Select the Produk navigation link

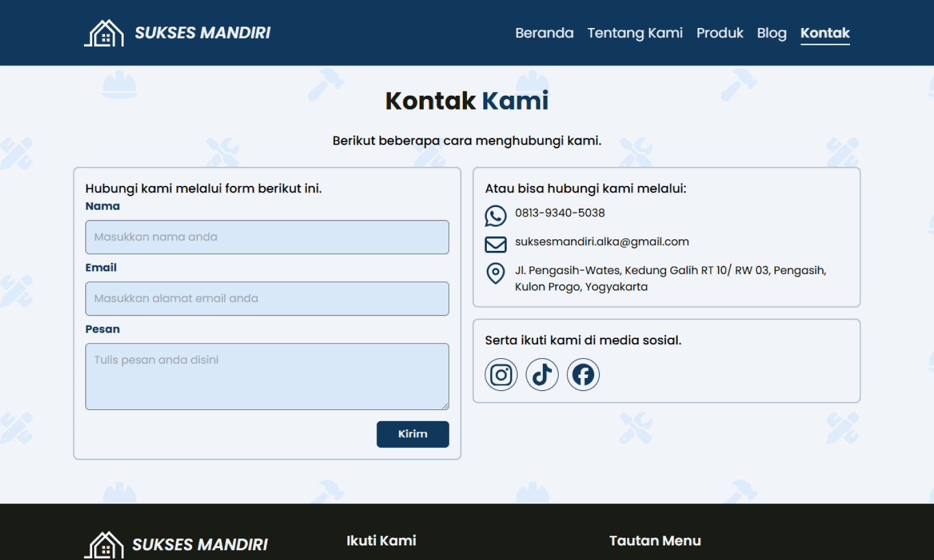click(x=720, y=33)
